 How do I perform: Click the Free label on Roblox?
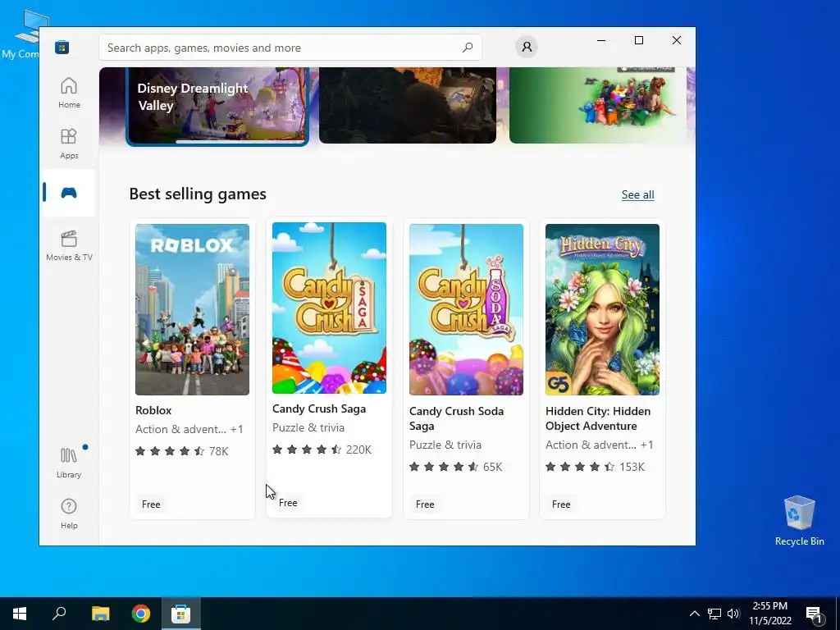(x=151, y=504)
